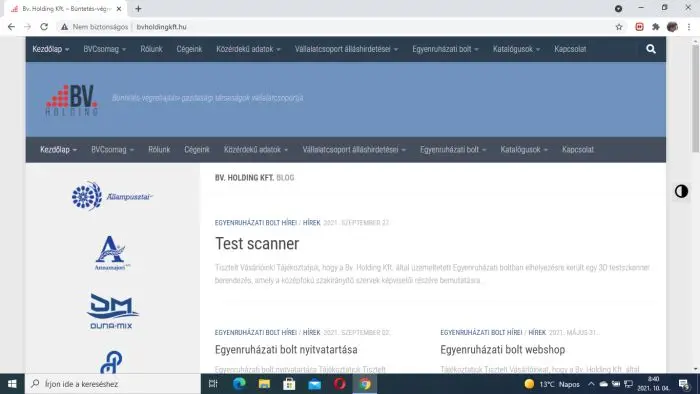
Task: Open the Chrome profile avatar
Action: tap(672, 27)
